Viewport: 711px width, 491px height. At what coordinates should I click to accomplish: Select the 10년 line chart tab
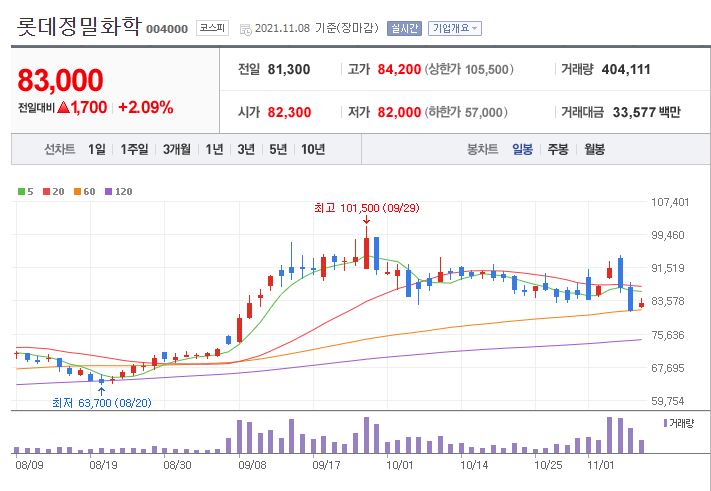click(x=313, y=149)
